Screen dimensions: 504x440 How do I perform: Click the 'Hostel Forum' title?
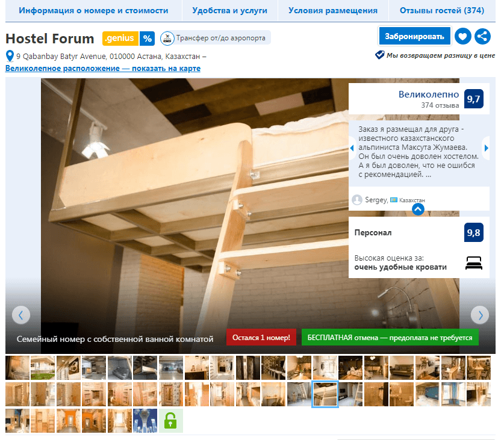[x=50, y=39]
